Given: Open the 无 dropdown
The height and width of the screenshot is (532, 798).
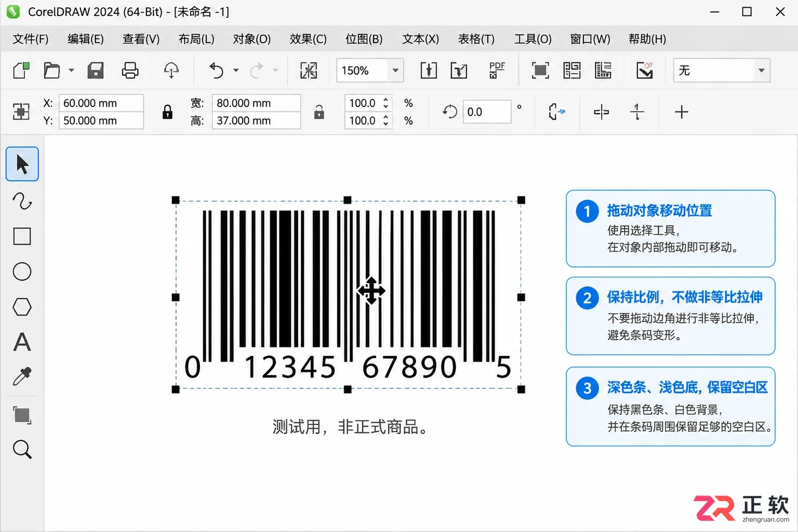Looking at the screenshot, I should pyautogui.click(x=761, y=70).
